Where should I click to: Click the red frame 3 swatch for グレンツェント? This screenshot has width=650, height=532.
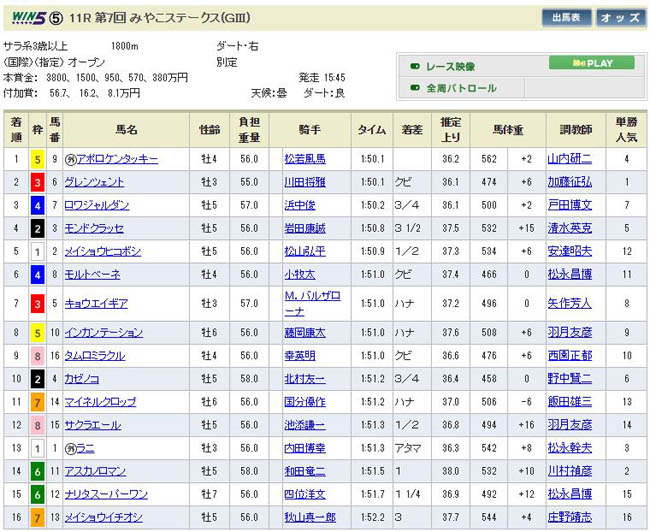tap(38, 182)
